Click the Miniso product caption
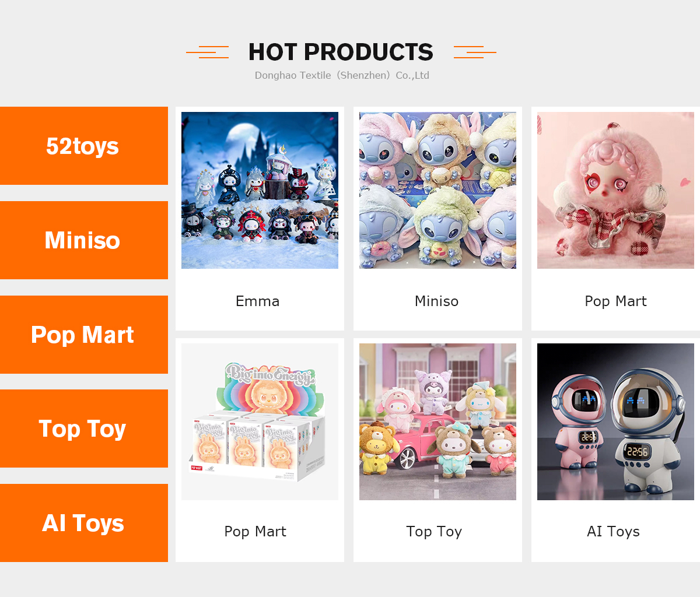The image size is (700, 597). pyautogui.click(x=436, y=301)
